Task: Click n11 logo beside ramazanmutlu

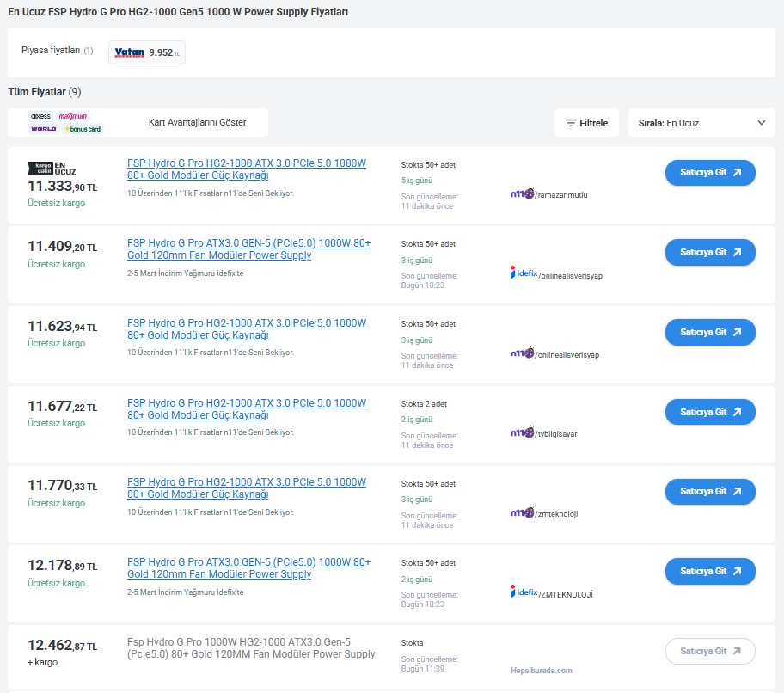Action: click(x=522, y=193)
